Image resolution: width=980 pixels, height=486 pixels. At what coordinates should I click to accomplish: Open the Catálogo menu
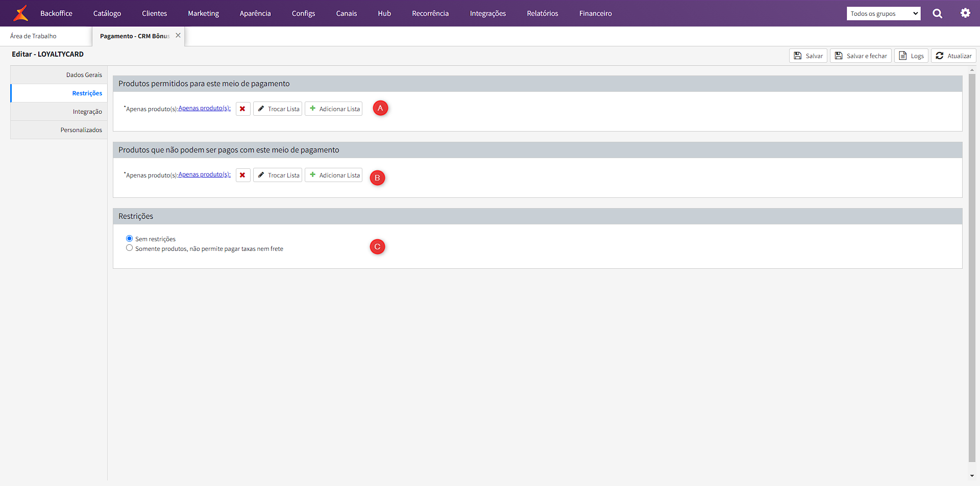(107, 13)
